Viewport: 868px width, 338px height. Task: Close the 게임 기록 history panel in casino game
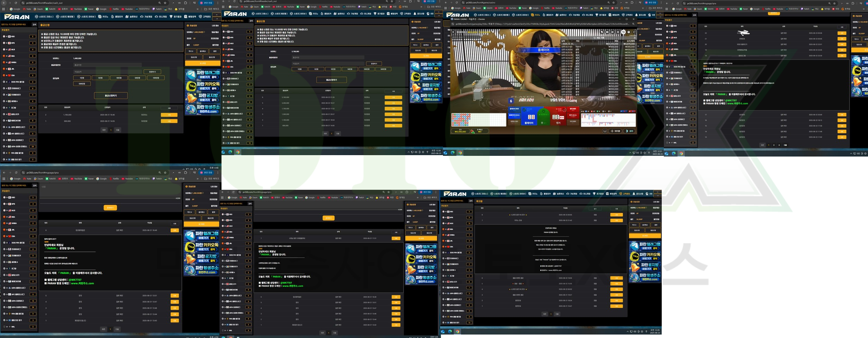pos(635,38)
